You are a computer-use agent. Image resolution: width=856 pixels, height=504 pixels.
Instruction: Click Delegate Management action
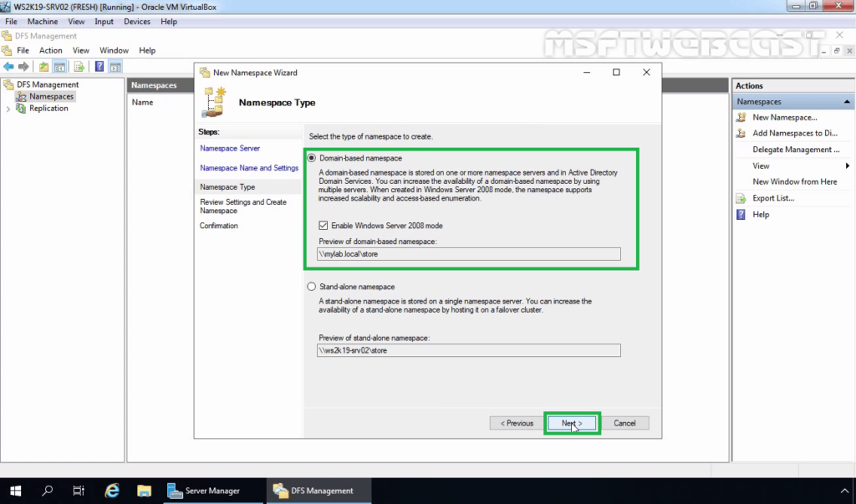(796, 150)
